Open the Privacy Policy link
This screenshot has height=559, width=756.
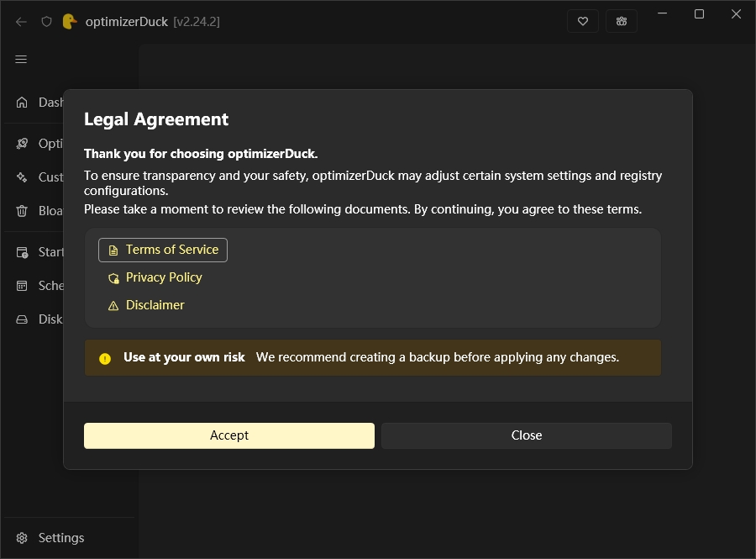coord(155,277)
